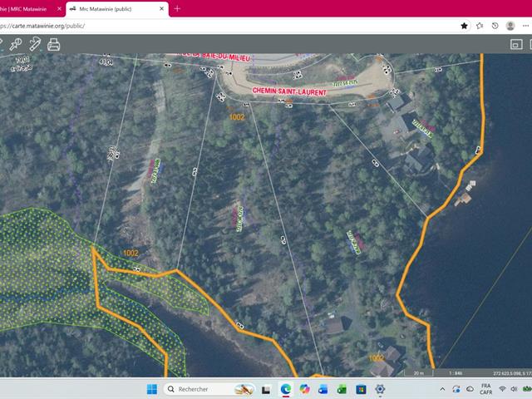Open browser history icon
Viewport: 532px width, 399px height.
[495, 26]
